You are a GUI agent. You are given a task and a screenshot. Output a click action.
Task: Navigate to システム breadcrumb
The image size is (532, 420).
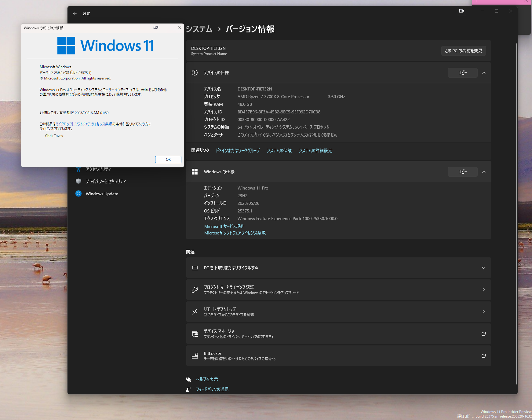tap(199, 29)
